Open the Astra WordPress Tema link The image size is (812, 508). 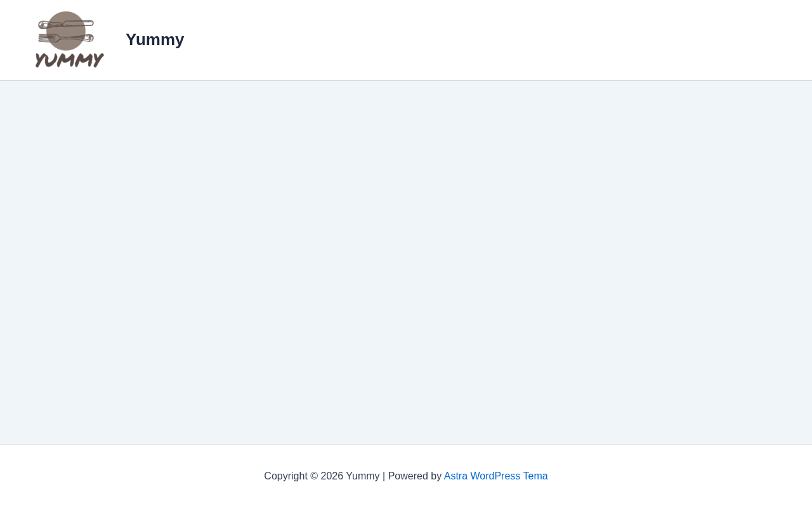(495, 476)
